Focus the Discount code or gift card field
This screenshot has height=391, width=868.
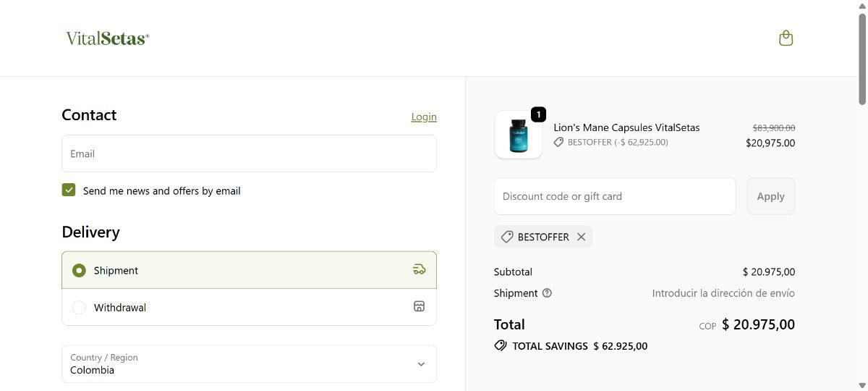[614, 196]
